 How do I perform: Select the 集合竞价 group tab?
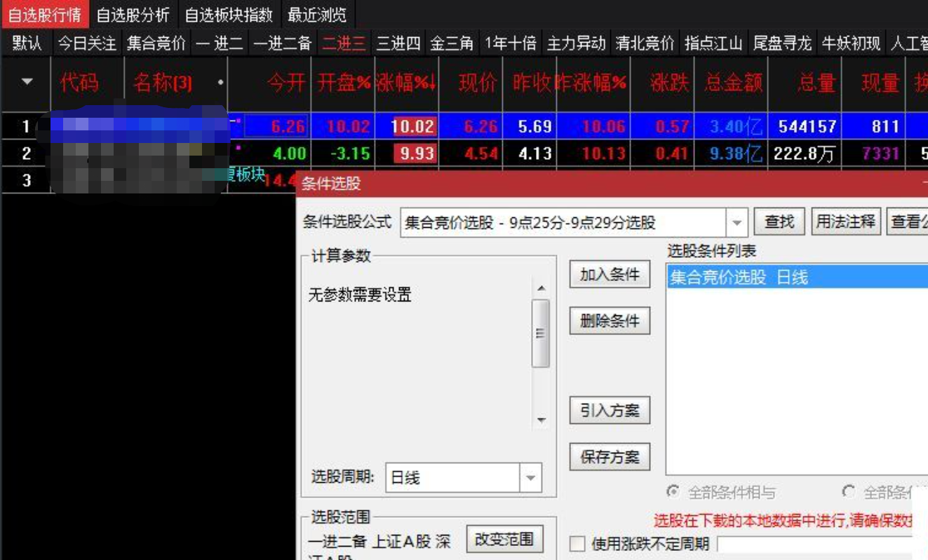(156, 43)
